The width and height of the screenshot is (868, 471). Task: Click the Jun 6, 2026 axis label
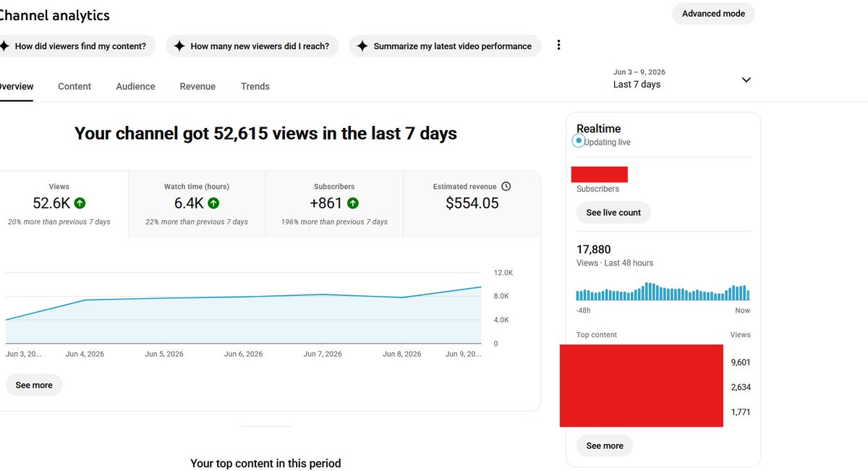click(x=243, y=355)
